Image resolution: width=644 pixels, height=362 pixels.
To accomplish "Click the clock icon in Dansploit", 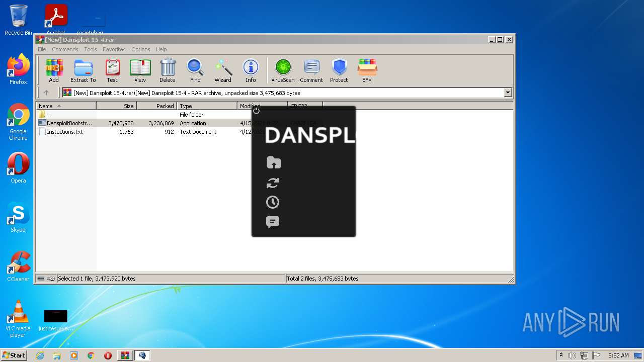I will 273,202.
